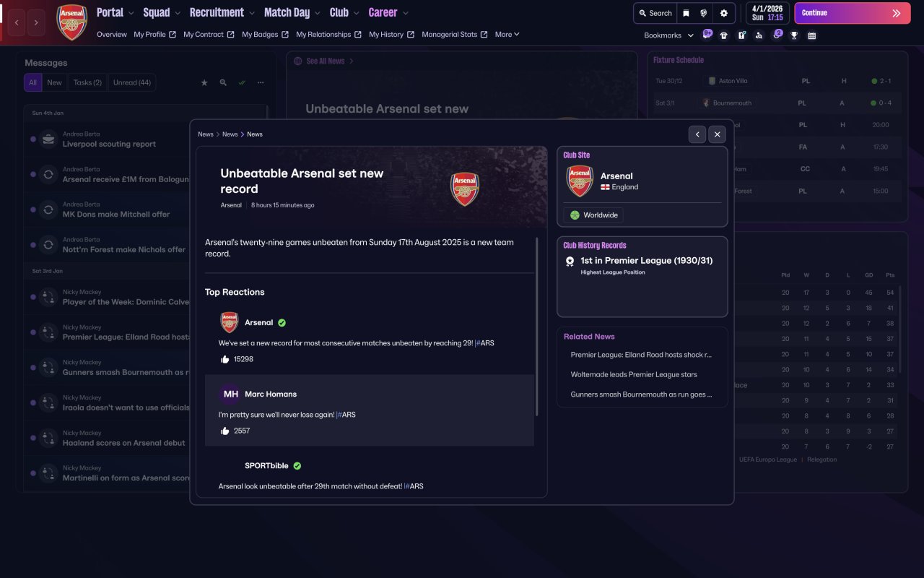Screen dimensions: 924x578
Task: Open the bookmark icon beside Search
Action: tap(686, 13)
